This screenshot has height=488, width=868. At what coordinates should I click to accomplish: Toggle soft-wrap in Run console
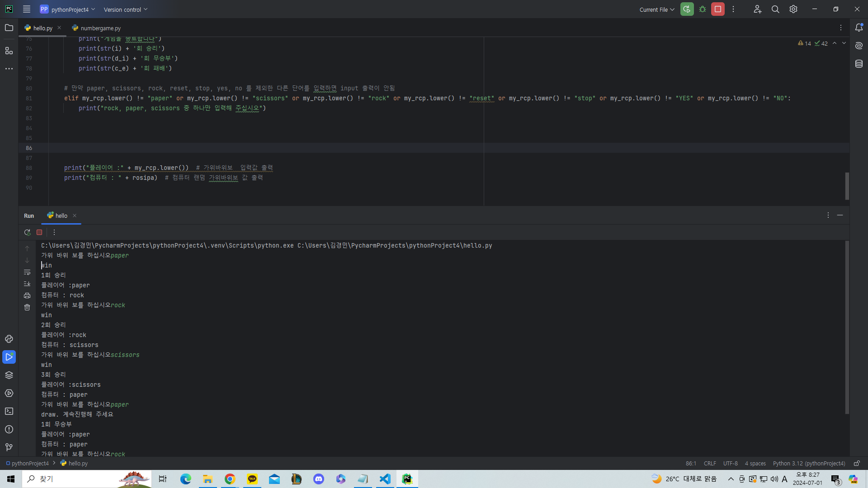[27, 272]
